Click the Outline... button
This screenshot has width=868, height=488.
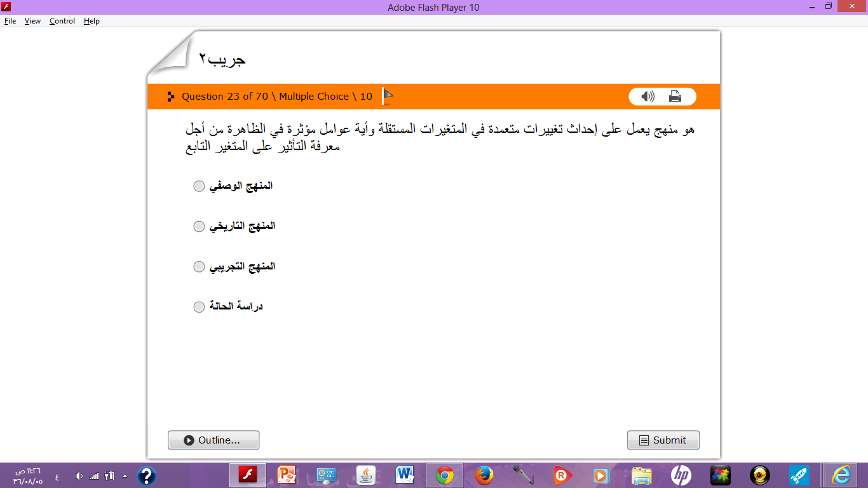(x=214, y=440)
